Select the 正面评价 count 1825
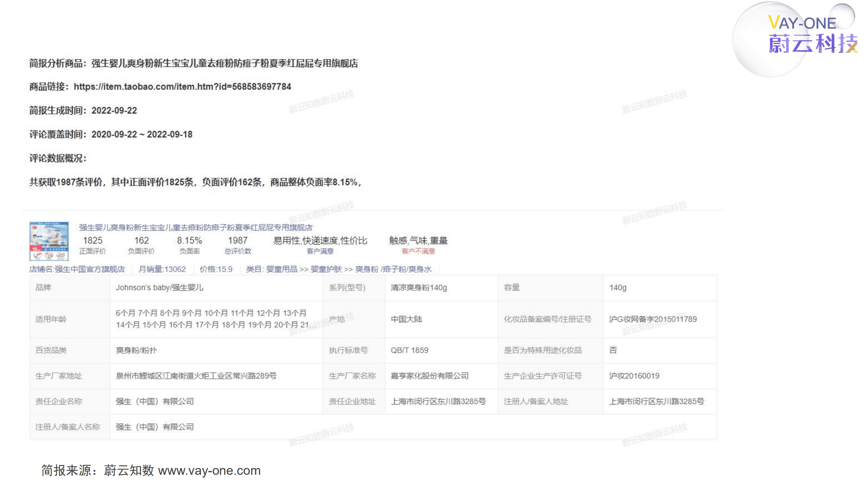The height and width of the screenshot is (488, 868). tap(94, 241)
